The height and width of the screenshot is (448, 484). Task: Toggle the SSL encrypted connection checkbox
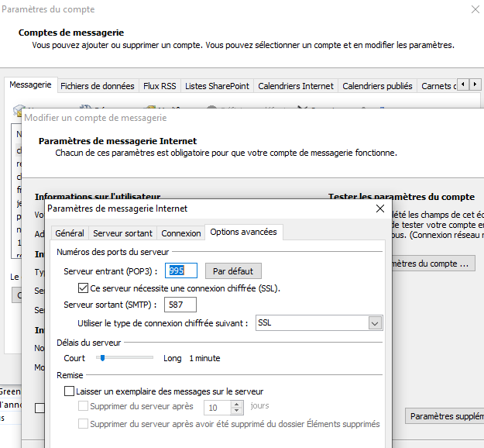[83, 288]
